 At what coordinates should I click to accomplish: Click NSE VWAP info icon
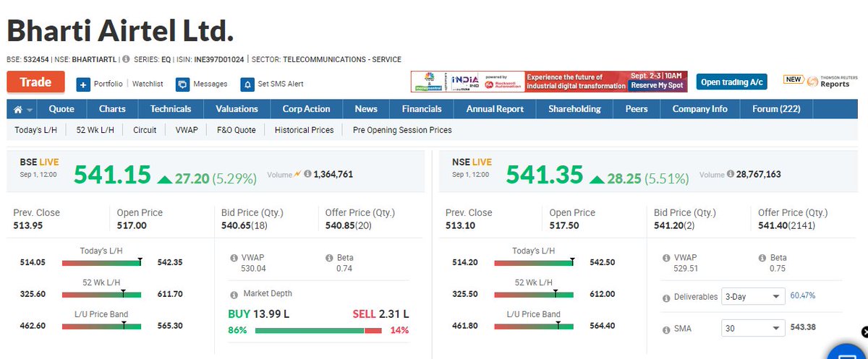pyautogui.click(x=666, y=258)
